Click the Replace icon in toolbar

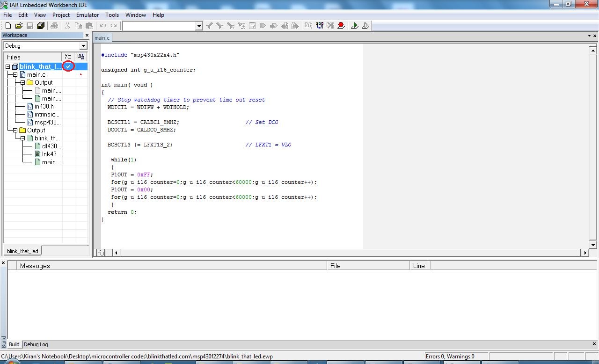(241, 26)
